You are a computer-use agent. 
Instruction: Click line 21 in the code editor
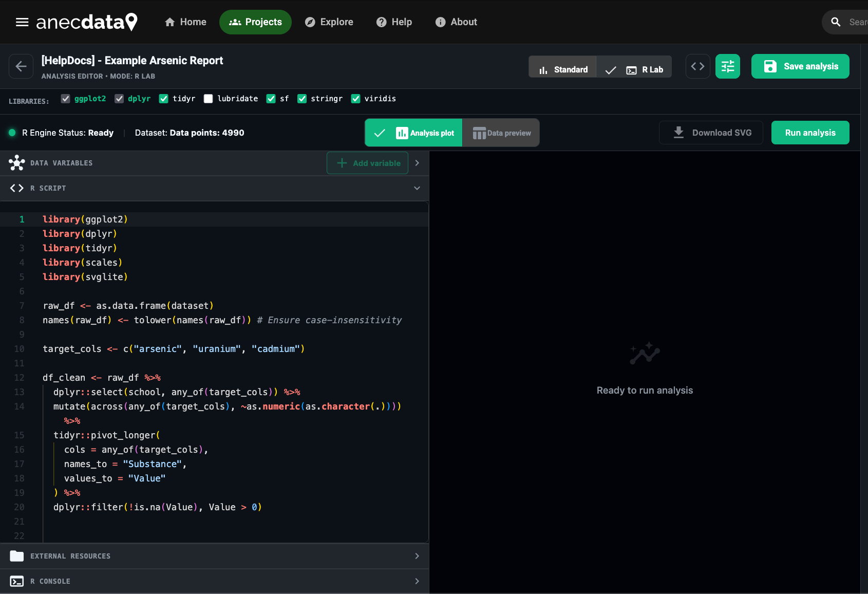point(205,522)
